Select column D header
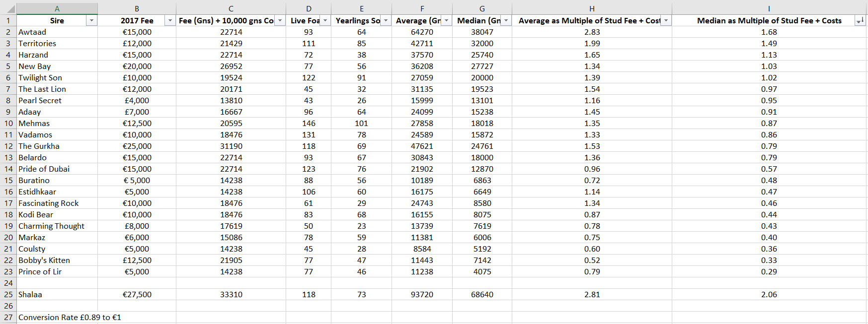The height and width of the screenshot is (324, 868). (x=309, y=8)
